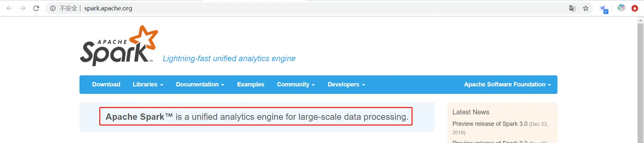The height and width of the screenshot is (143, 644).
Task: Expand the Documentation dropdown
Action: [200, 84]
